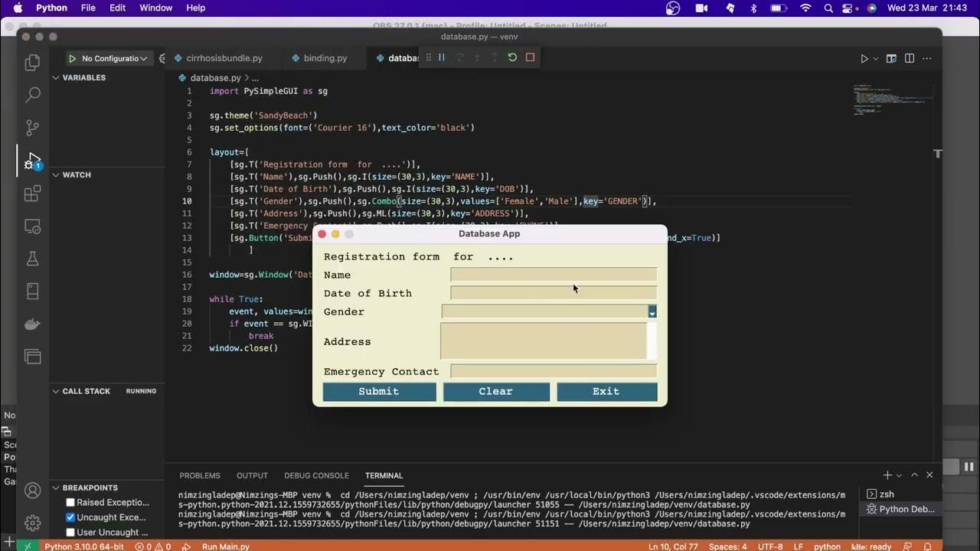Open editor More Actions ellipsis
This screenshot has height=551, width=980.
click(927, 58)
